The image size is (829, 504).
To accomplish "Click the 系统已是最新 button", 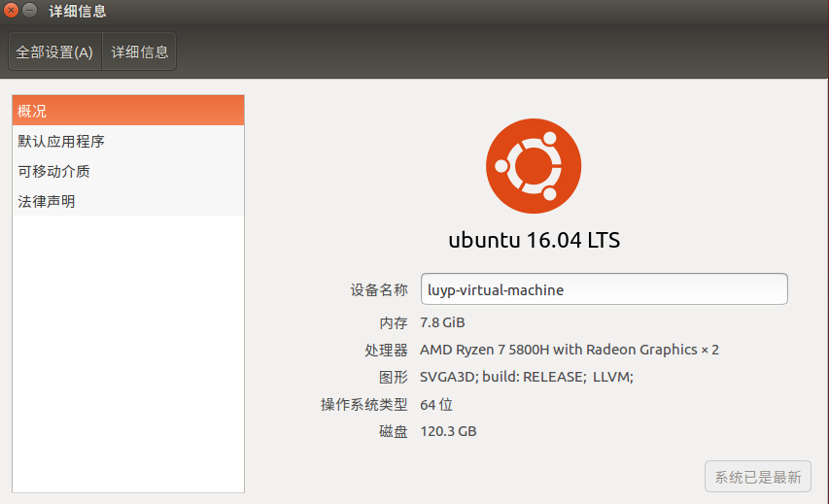I will pyautogui.click(x=758, y=477).
